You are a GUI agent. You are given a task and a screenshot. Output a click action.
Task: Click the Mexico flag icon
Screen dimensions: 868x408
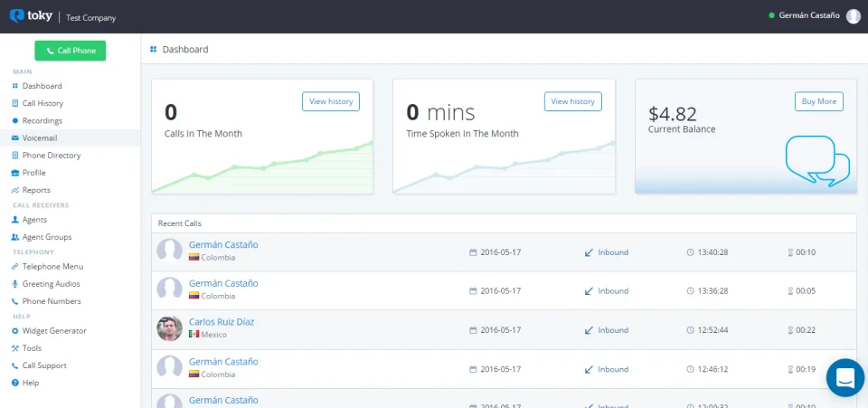point(193,335)
